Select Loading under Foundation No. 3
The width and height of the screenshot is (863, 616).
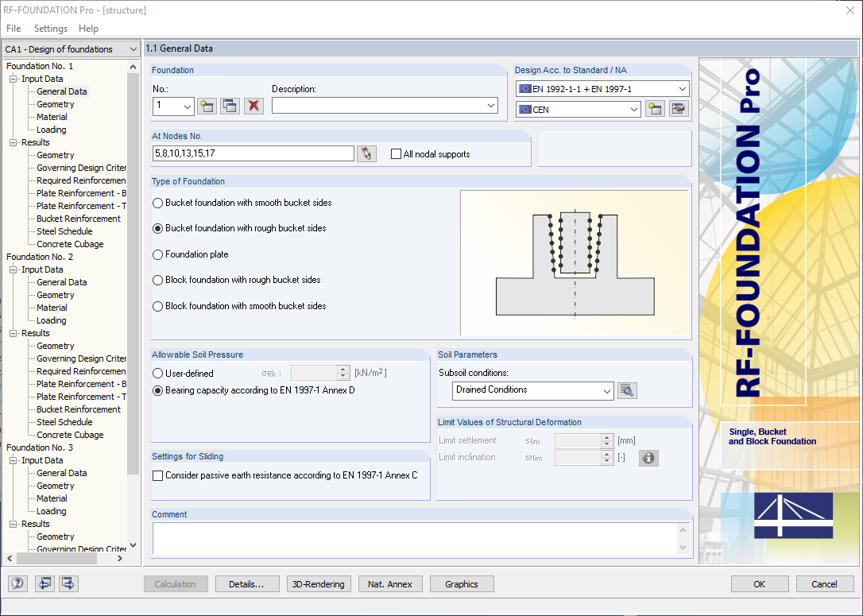click(x=51, y=511)
